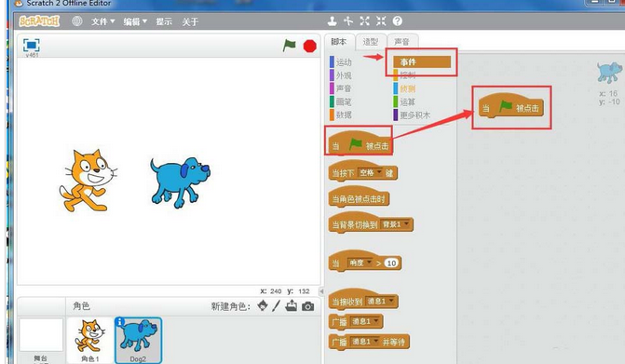Viewport: 625px width, 364px height.
Task: Upload sprite from file
Action: pyautogui.click(x=292, y=306)
